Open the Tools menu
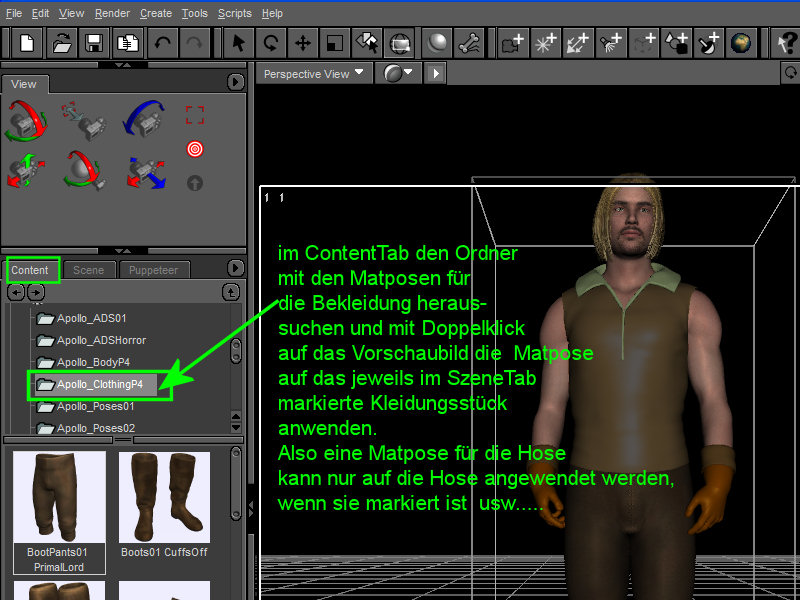Image resolution: width=800 pixels, height=600 pixels. tap(195, 13)
